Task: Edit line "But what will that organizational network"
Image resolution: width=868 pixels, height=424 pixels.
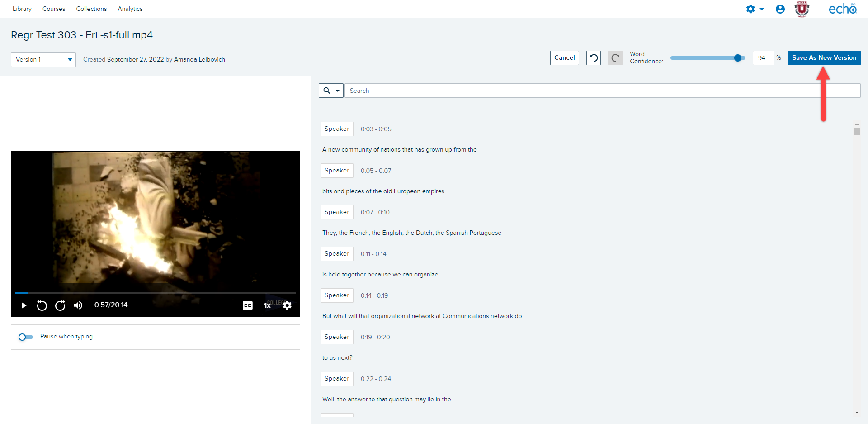Action: tap(422, 316)
